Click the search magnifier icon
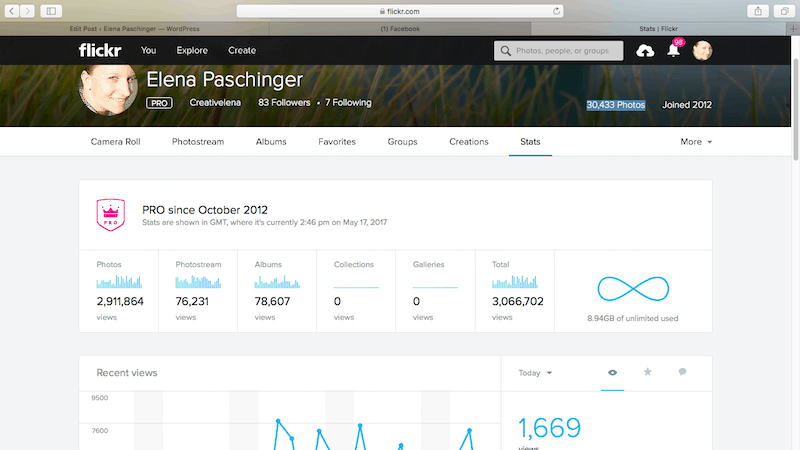Screen dimensions: 800x450 [x=505, y=51]
